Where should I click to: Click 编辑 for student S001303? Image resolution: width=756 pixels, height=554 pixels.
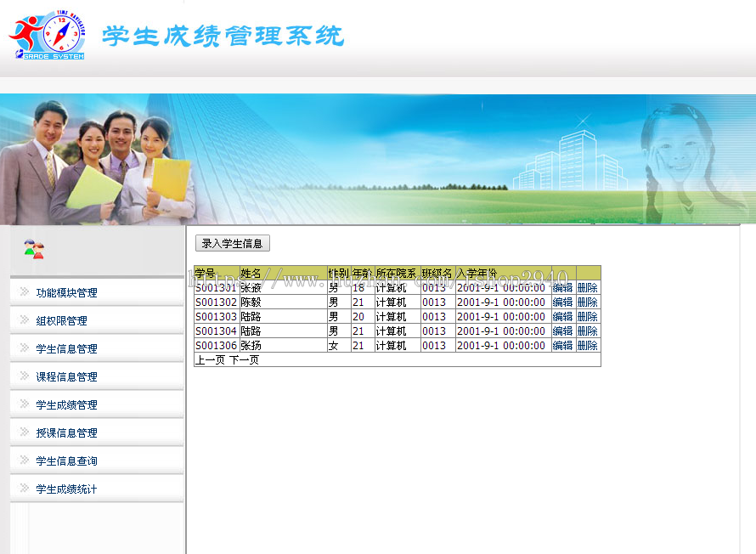click(x=562, y=317)
